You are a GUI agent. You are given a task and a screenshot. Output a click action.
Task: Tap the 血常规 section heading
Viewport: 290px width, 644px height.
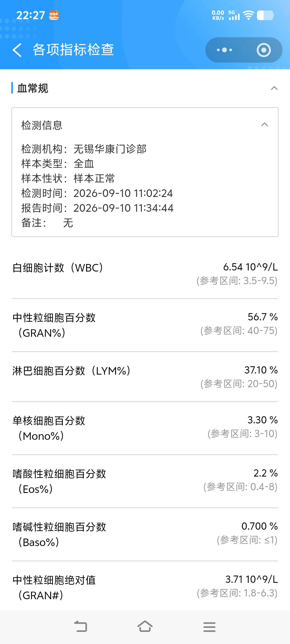(x=33, y=88)
